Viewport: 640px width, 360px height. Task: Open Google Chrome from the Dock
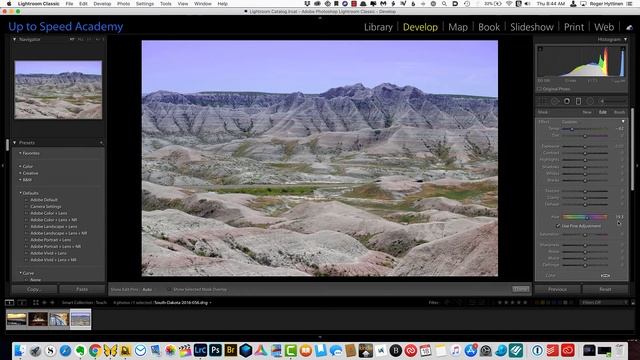coord(95,350)
